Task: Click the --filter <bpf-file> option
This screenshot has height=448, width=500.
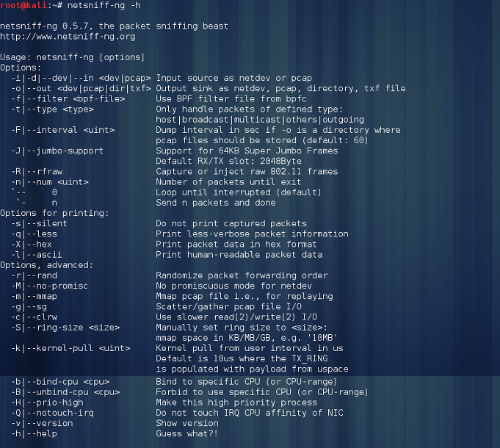Action: pyautogui.click(x=68, y=99)
